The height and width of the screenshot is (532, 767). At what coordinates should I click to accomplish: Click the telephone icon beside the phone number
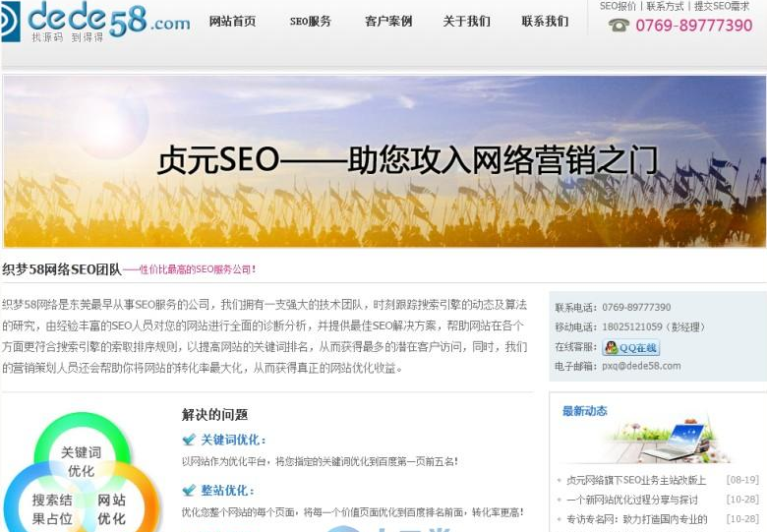pos(619,25)
